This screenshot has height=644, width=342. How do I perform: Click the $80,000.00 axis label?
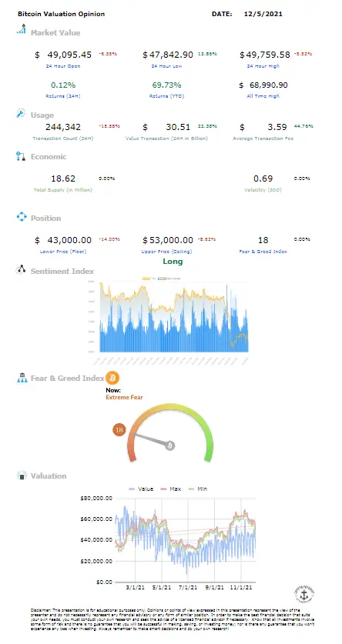(x=97, y=499)
